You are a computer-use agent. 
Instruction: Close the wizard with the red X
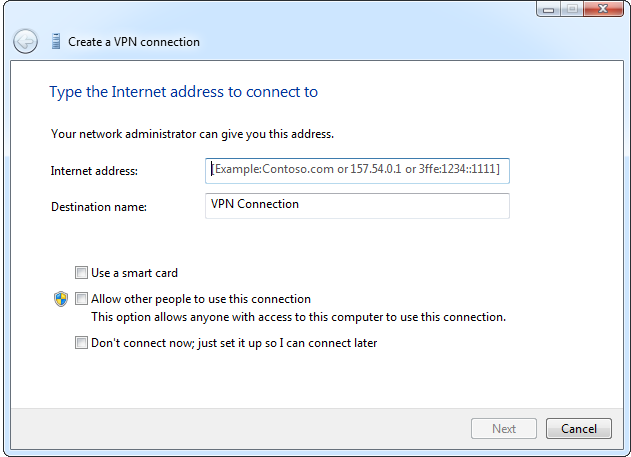(603, 9)
